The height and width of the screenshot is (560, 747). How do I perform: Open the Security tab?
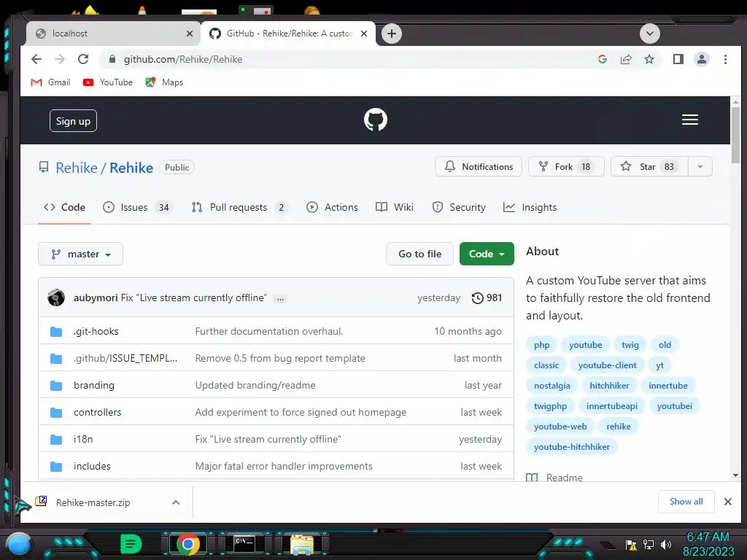coord(459,207)
